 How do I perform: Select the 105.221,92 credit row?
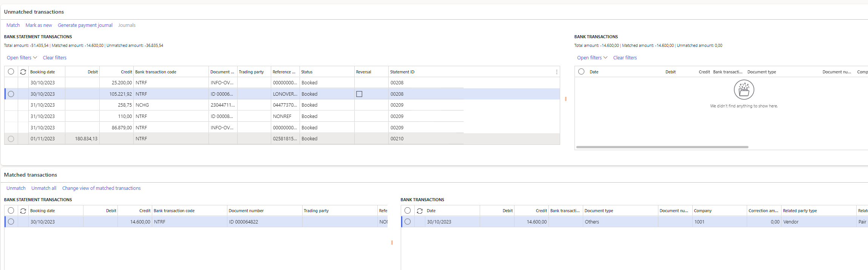point(11,94)
